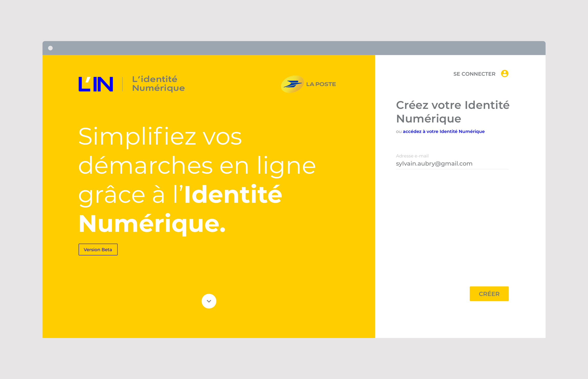Screen dimensions: 588x379
Task: Click the LA POSTE wordmark text
Action: point(321,84)
